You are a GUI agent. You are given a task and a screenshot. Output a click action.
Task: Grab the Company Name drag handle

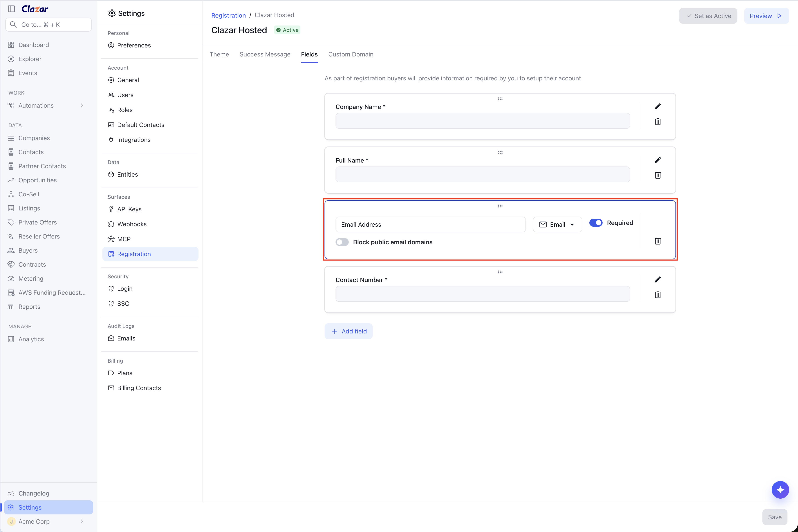(x=500, y=99)
